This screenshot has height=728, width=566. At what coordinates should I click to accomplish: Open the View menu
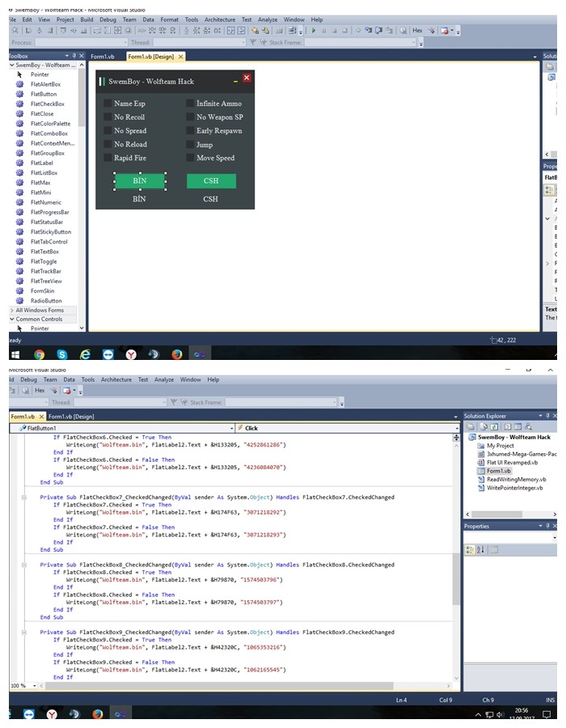[44, 19]
